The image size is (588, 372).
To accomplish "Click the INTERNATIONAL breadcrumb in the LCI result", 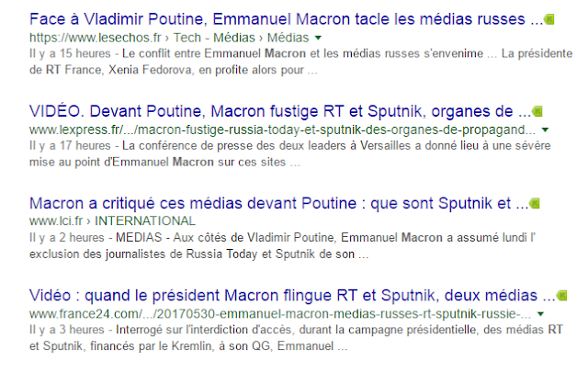I will (x=145, y=221).
